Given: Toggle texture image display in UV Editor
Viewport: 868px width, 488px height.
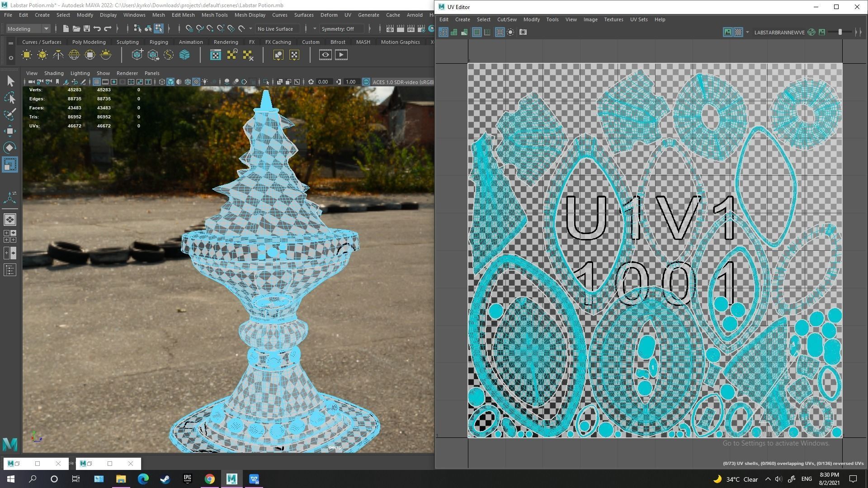Looking at the screenshot, I should (727, 32).
